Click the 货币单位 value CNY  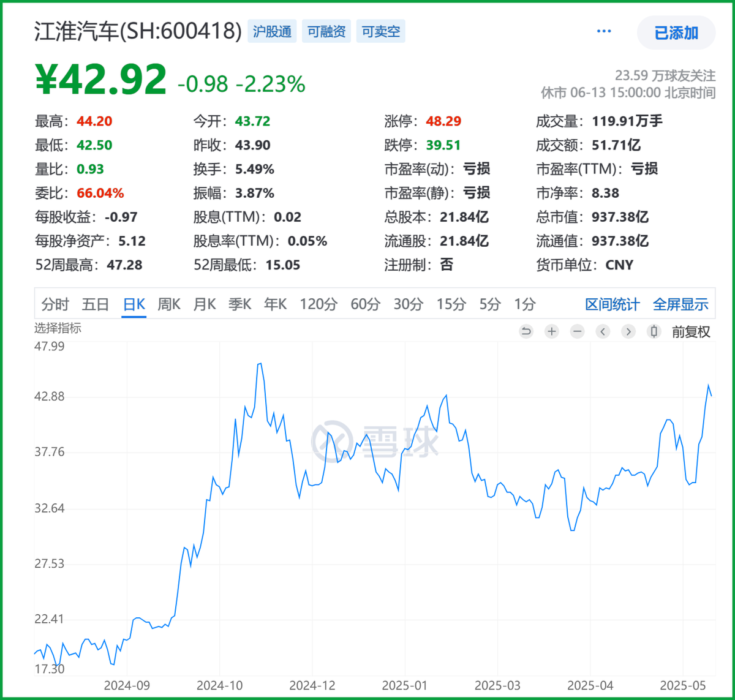click(619, 265)
